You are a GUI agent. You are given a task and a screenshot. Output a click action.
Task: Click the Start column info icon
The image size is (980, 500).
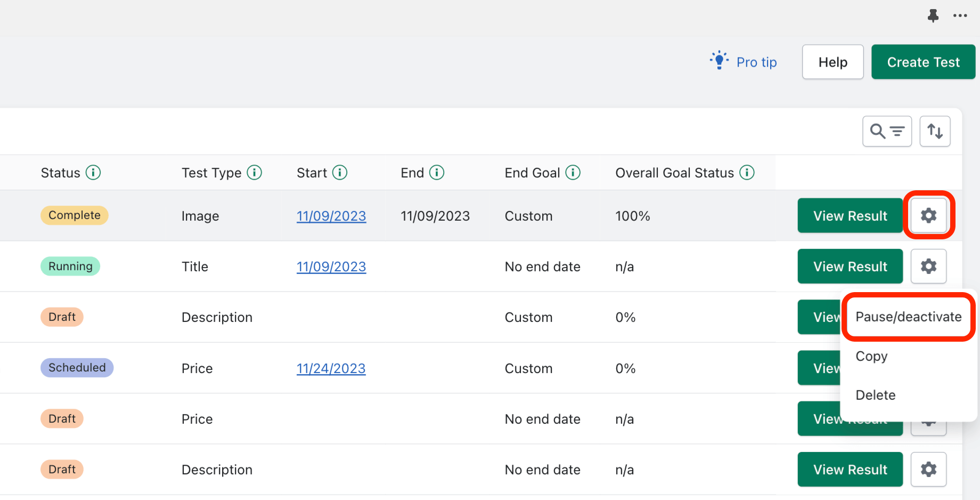pos(340,173)
